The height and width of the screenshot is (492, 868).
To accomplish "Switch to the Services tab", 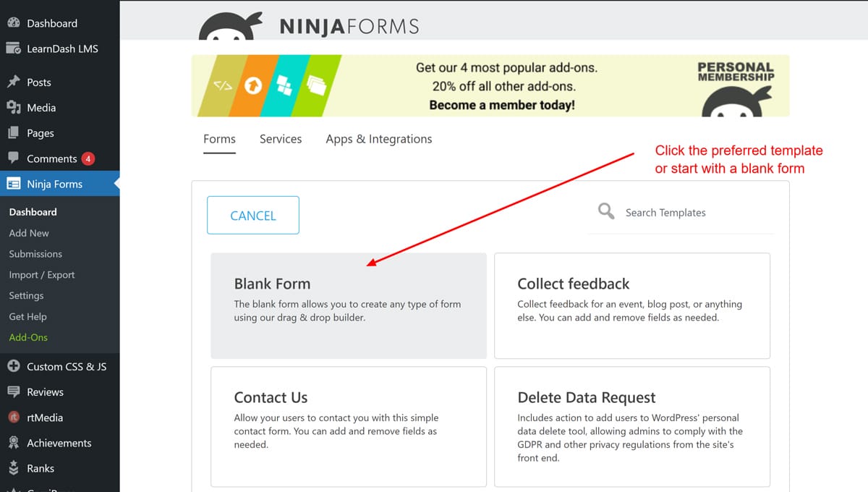I will [281, 139].
